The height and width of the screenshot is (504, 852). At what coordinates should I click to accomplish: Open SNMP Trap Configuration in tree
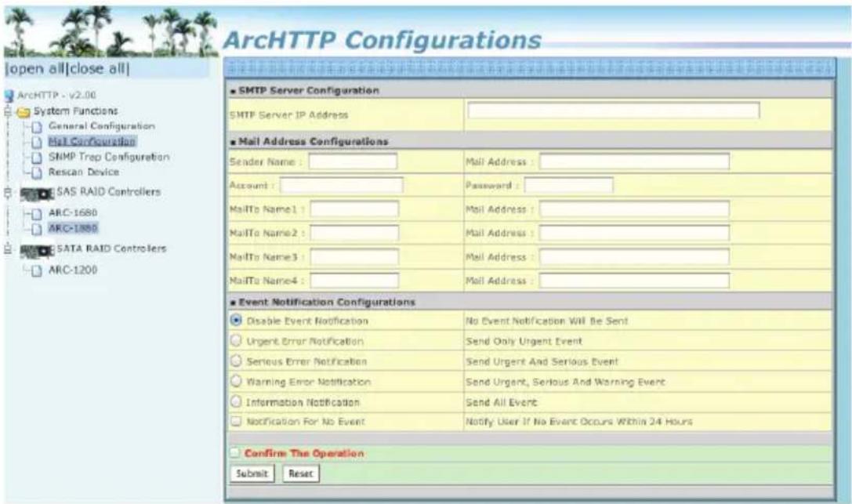pos(109,157)
